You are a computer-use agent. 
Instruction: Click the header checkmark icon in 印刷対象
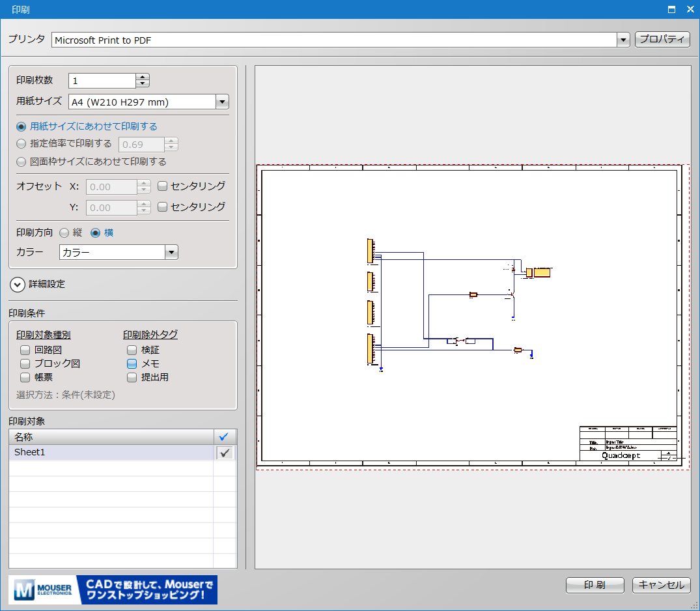[x=224, y=437]
